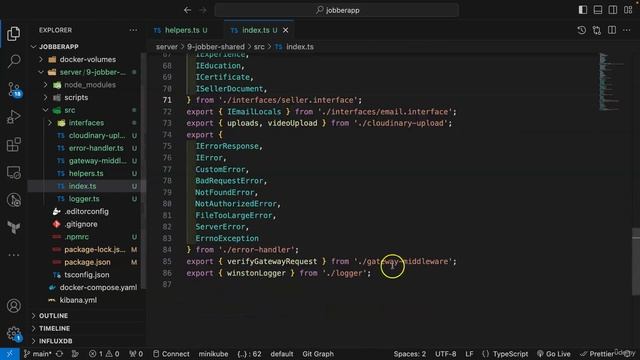Screen dimensions: 640x360
Task: Open Run and Debug view
Action: click(13, 117)
